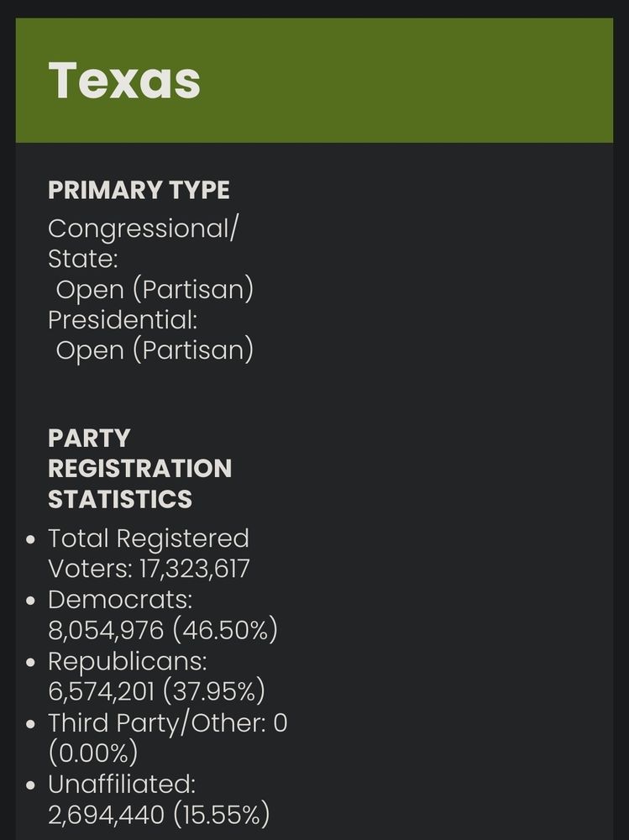Click first Open (Partisan) value under State
This screenshot has width=629, height=840.
(x=155, y=290)
